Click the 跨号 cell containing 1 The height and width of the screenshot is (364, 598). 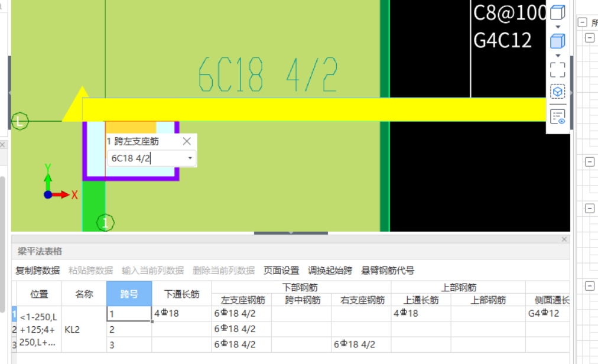click(x=129, y=314)
